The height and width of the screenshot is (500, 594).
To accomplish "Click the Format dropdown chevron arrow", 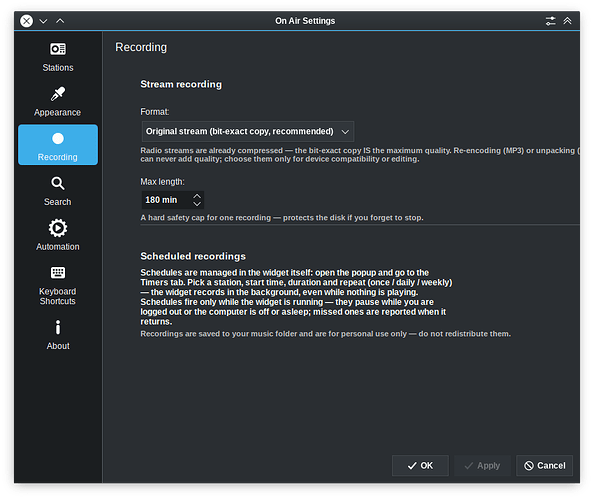I will click(x=345, y=132).
